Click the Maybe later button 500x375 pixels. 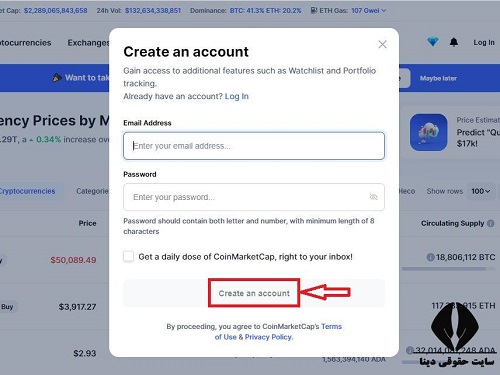(438, 78)
